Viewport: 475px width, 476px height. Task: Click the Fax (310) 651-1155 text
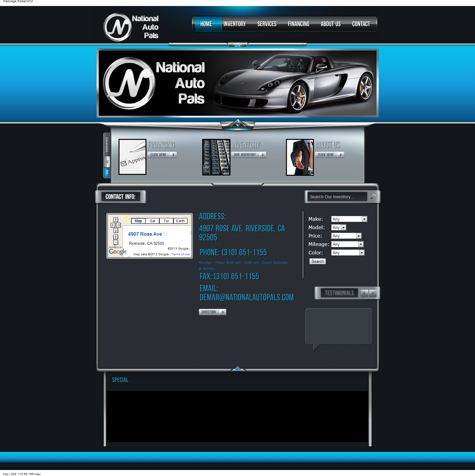pos(229,277)
